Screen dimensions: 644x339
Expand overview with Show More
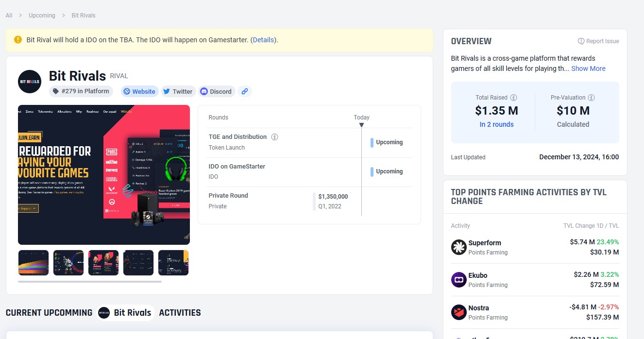pos(588,68)
